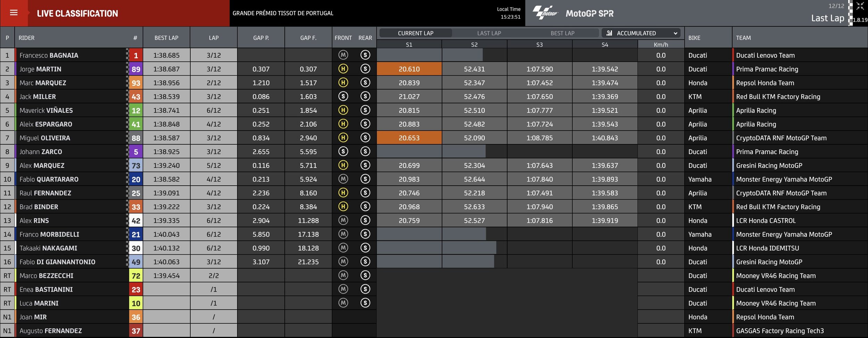Click Bagnaia's red number 1 badge

click(x=136, y=55)
